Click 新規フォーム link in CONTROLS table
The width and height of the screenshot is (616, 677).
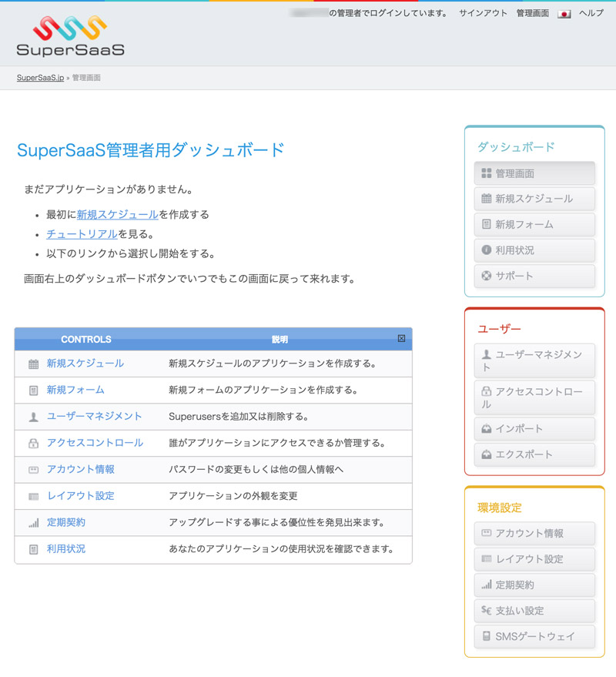point(75,390)
